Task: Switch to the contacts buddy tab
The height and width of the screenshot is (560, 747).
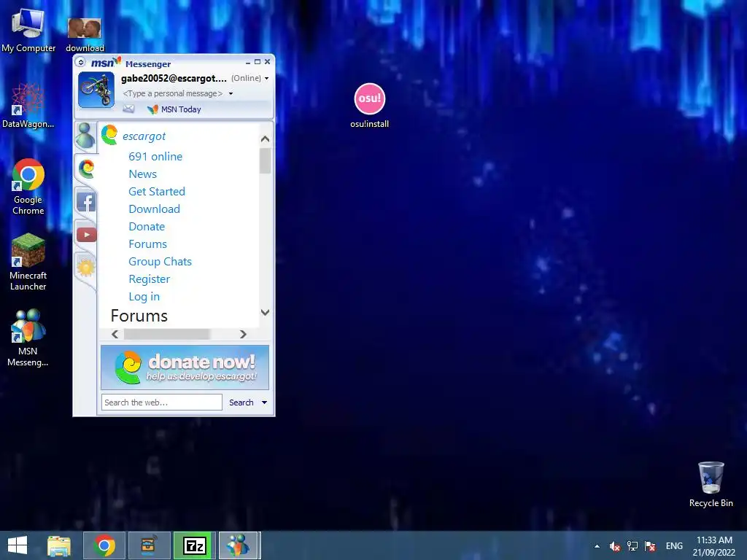Action: click(86, 136)
